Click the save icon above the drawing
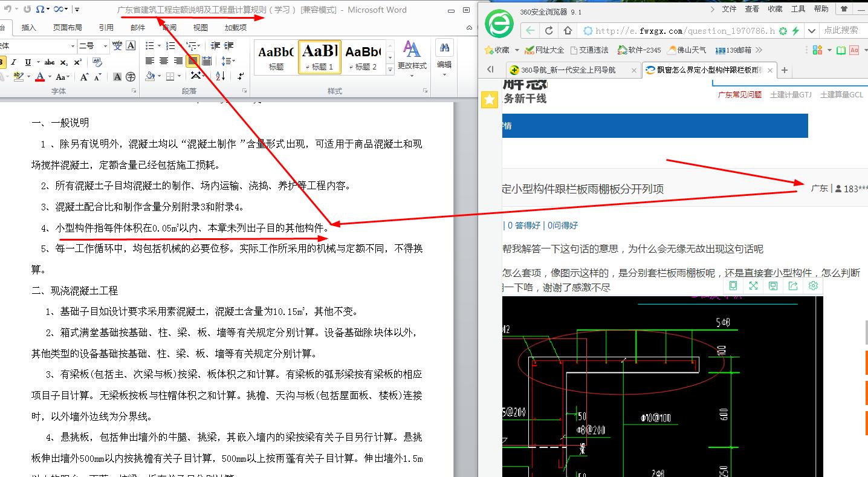The width and height of the screenshot is (868, 477). (773, 286)
